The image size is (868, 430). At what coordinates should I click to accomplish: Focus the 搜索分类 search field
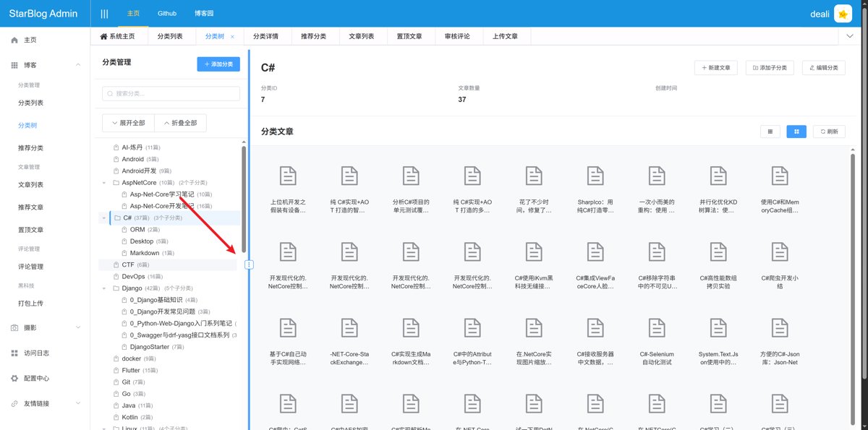pos(171,93)
